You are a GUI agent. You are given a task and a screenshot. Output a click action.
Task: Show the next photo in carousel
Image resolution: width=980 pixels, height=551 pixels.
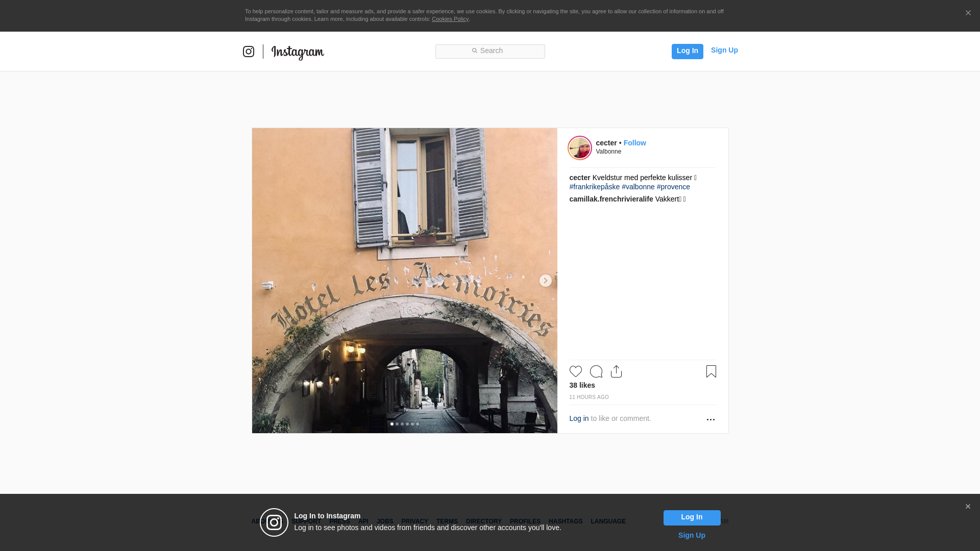545,281
